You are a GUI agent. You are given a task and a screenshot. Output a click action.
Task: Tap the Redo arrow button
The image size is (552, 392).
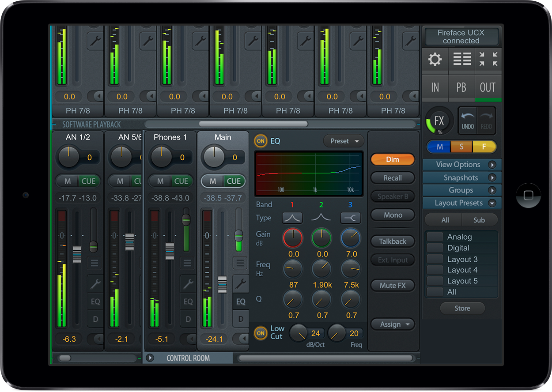486,121
